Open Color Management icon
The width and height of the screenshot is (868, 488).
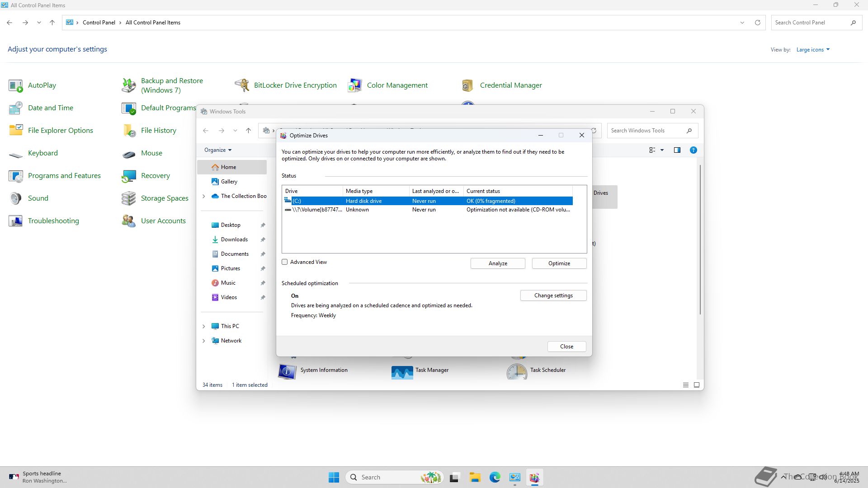click(355, 85)
